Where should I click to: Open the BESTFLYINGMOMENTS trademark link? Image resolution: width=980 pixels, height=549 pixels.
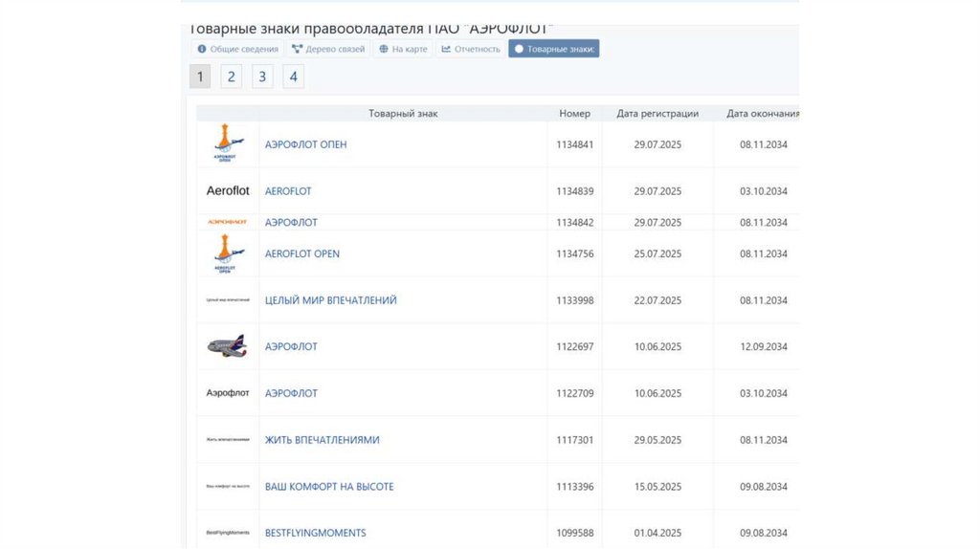(x=315, y=533)
